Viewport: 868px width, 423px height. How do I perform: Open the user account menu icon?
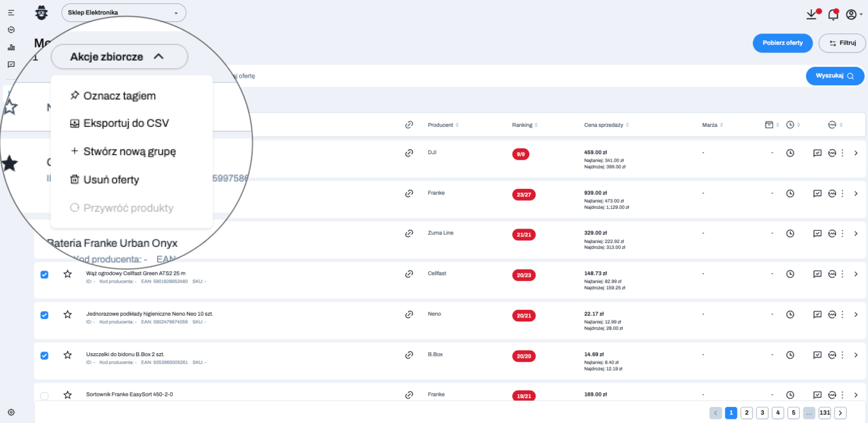[851, 15]
